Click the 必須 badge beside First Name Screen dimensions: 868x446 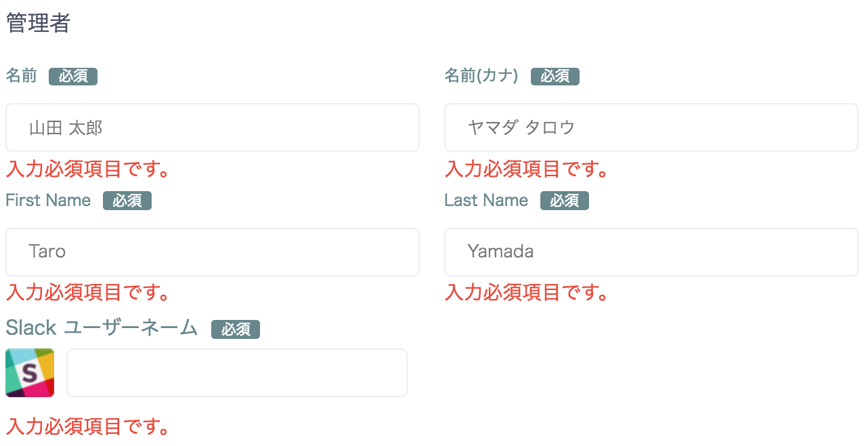tap(127, 201)
